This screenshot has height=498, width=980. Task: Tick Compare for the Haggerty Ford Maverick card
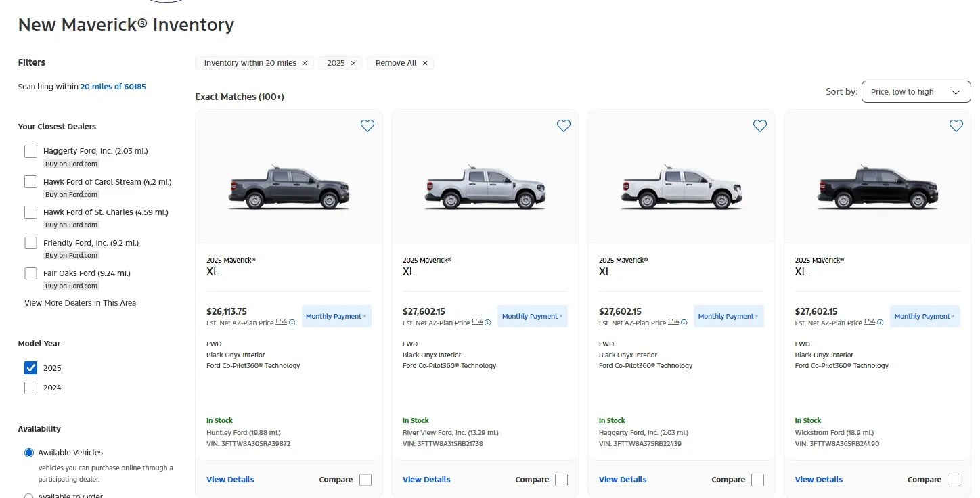[758, 480]
